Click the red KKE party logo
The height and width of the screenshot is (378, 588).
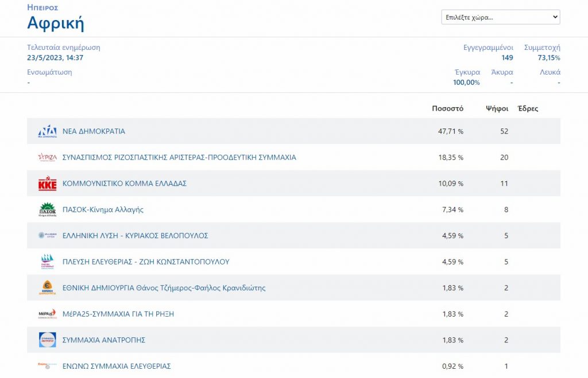coord(47,184)
